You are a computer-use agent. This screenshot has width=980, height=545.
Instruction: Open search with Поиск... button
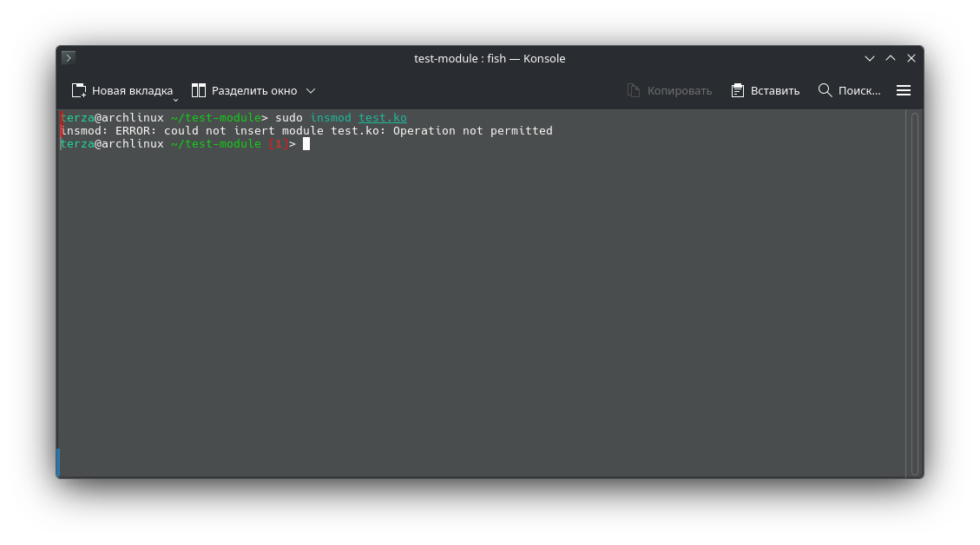pos(850,90)
